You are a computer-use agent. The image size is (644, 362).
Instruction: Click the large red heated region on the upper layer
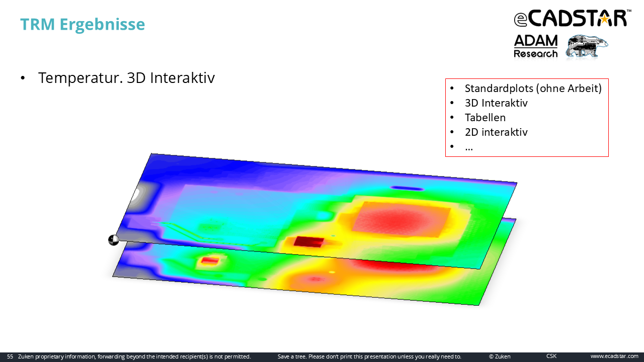coord(400,220)
